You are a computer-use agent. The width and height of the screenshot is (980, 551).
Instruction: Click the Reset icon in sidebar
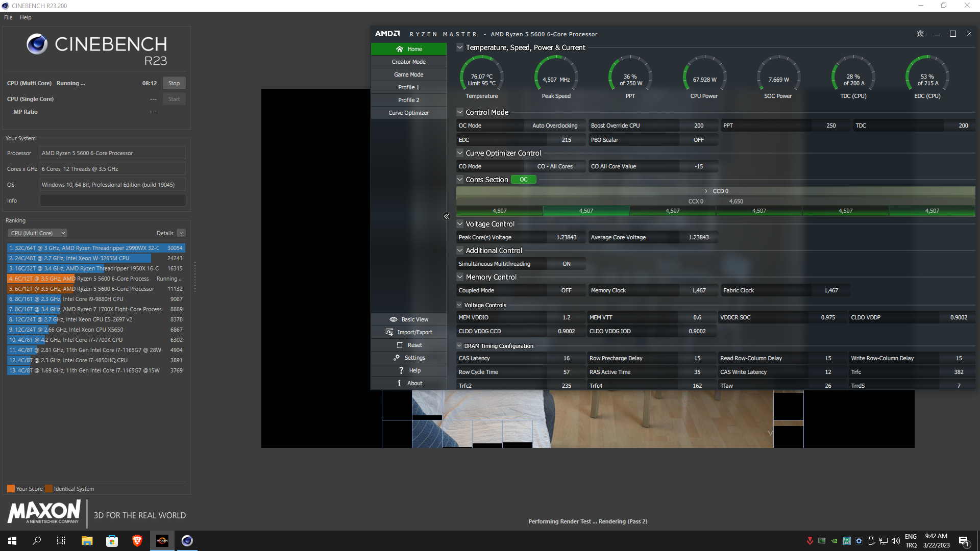[400, 345]
